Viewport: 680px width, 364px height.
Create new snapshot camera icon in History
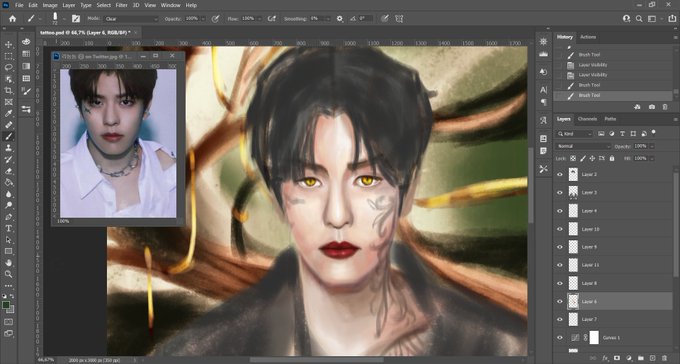coord(652,107)
